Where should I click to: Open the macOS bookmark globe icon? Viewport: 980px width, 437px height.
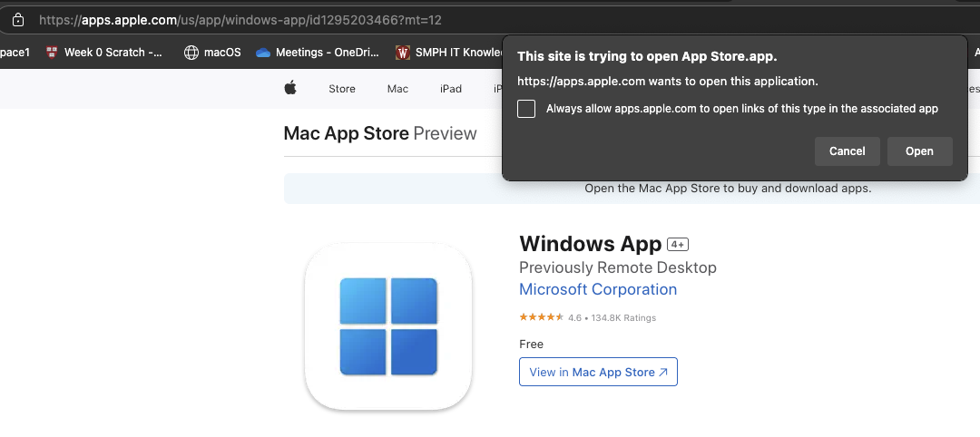click(191, 53)
